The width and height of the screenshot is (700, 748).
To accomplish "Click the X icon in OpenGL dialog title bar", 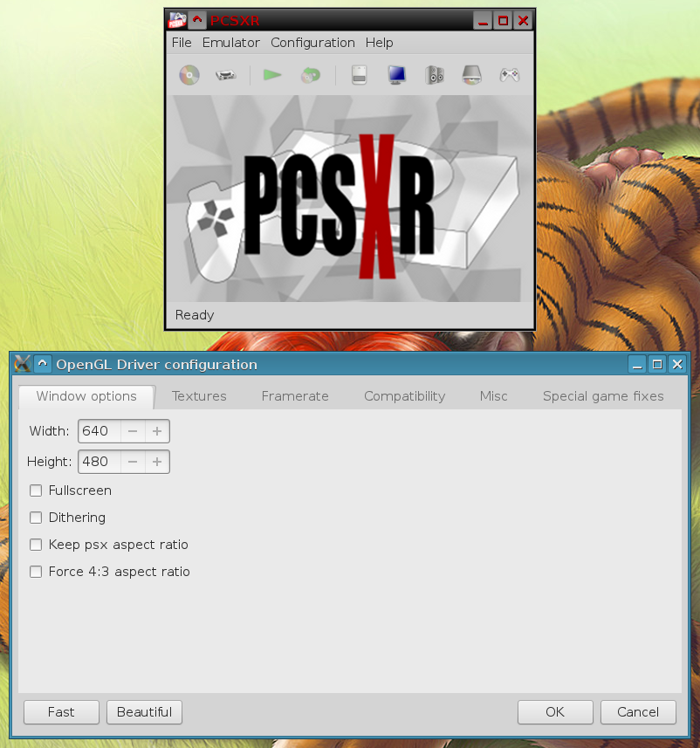I will tap(23, 364).
